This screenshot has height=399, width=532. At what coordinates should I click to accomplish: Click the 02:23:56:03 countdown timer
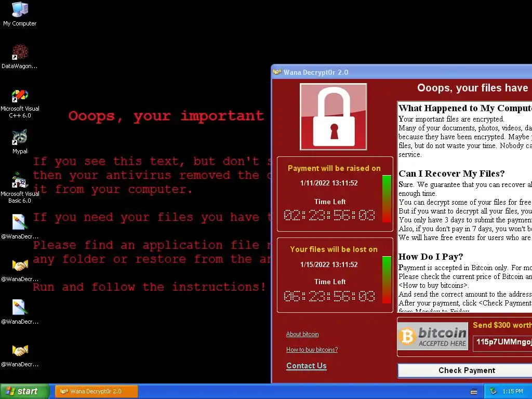329,215
